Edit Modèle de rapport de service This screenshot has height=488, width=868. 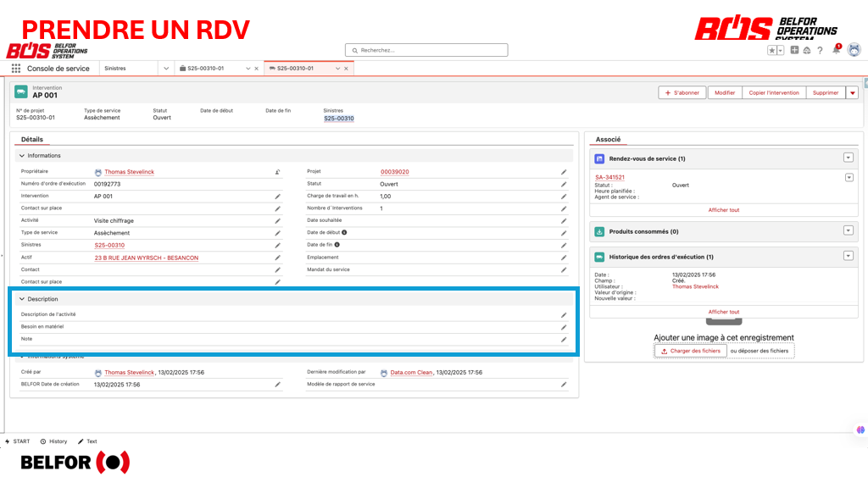[x=564, y=385]
